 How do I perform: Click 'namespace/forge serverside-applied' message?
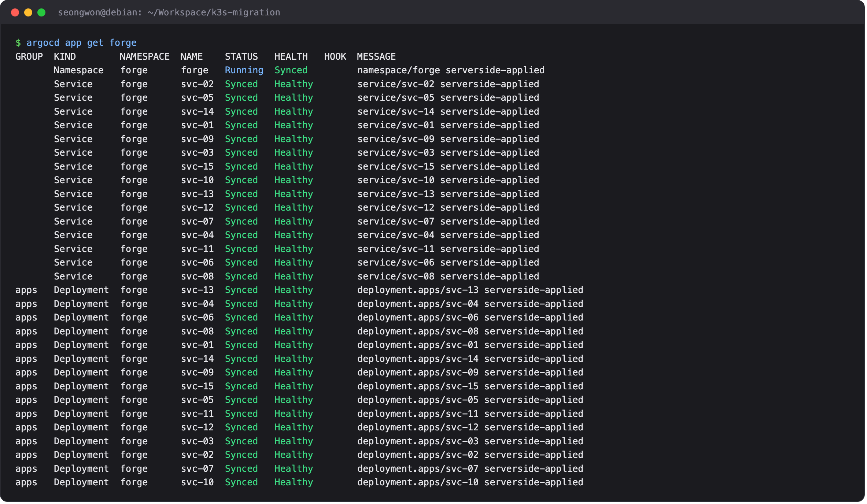coord(451,70)
